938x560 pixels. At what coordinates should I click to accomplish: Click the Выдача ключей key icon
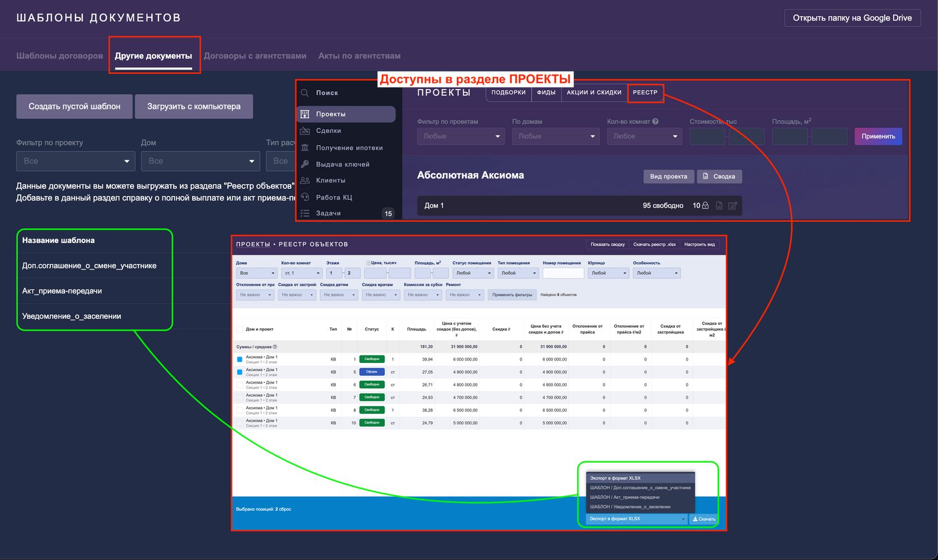pyautogui.click(x=305, y=164)
